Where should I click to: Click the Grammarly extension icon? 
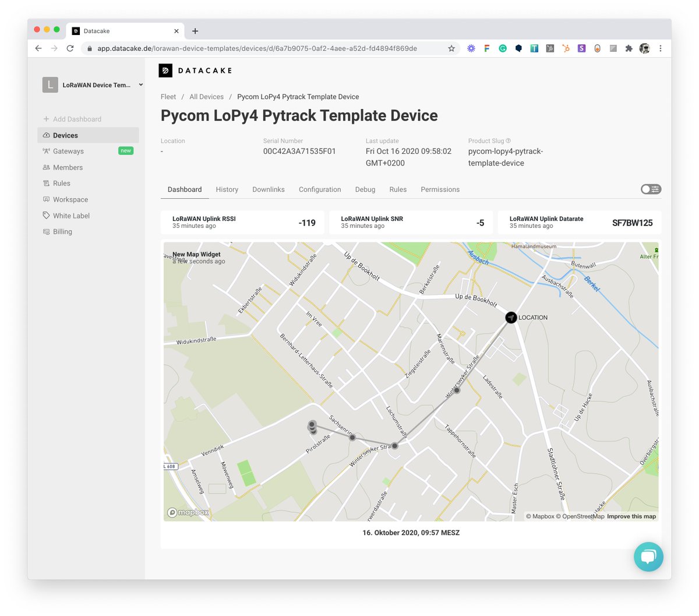click(x=502, y=48)
